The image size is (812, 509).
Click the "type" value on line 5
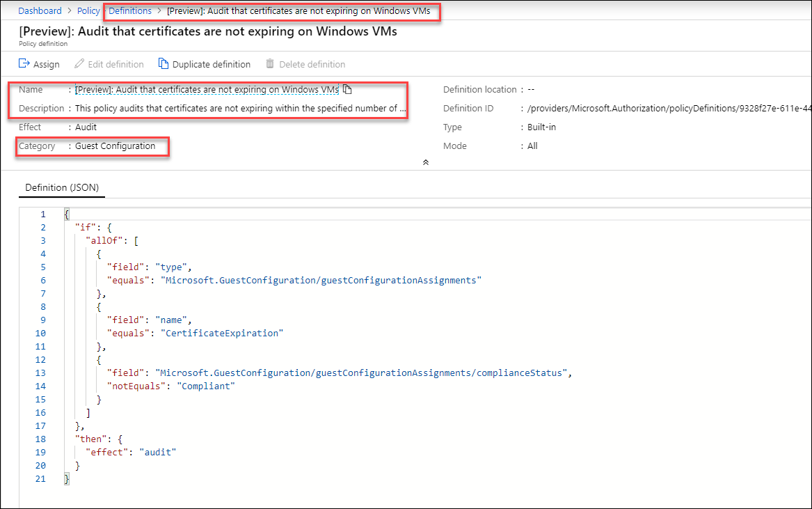tap(171, 267)
